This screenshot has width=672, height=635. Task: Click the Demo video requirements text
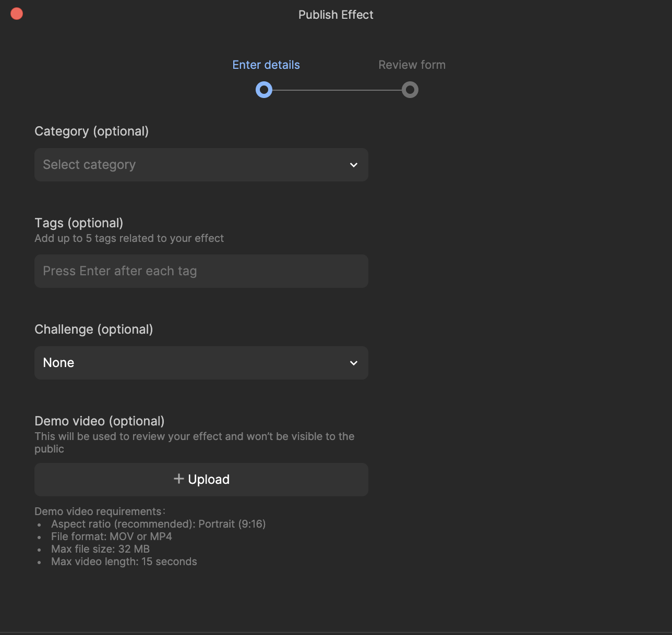[x=100, y=511]
